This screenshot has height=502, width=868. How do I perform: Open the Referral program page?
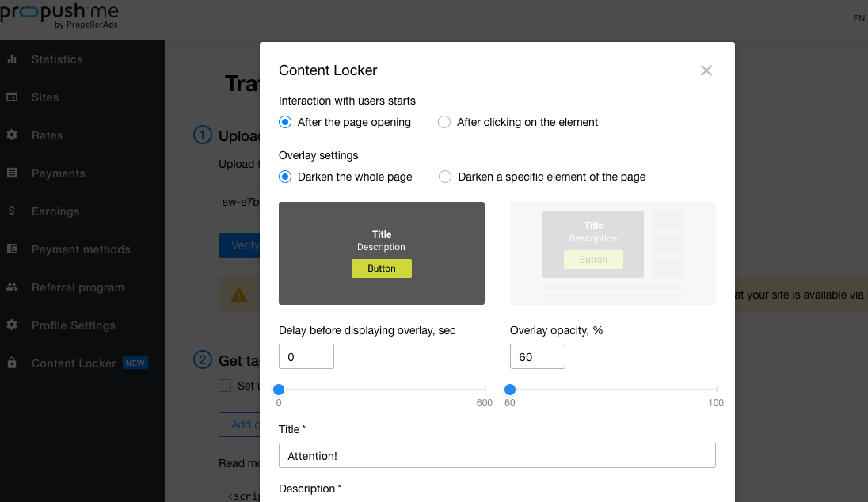(78, 287)
